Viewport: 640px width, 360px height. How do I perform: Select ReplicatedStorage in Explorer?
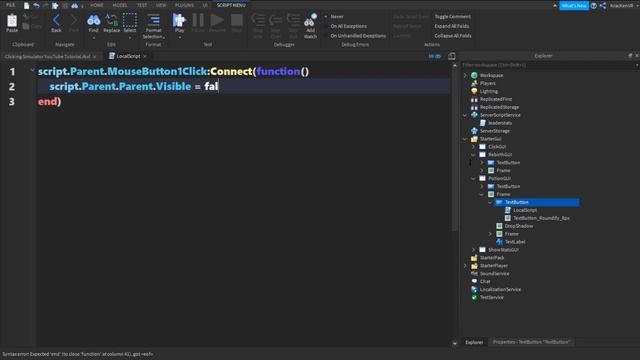(499, 107)
